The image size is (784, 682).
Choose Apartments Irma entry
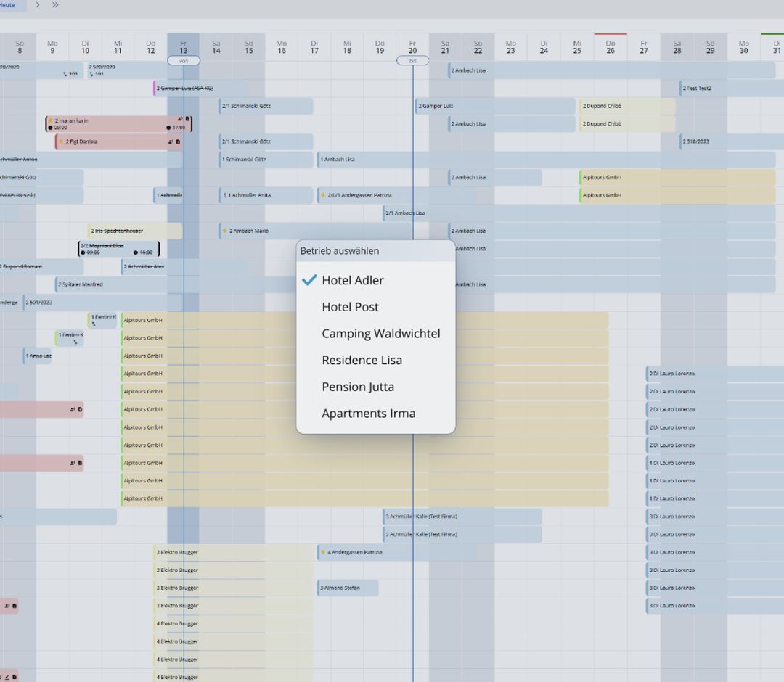click(368, 414)
